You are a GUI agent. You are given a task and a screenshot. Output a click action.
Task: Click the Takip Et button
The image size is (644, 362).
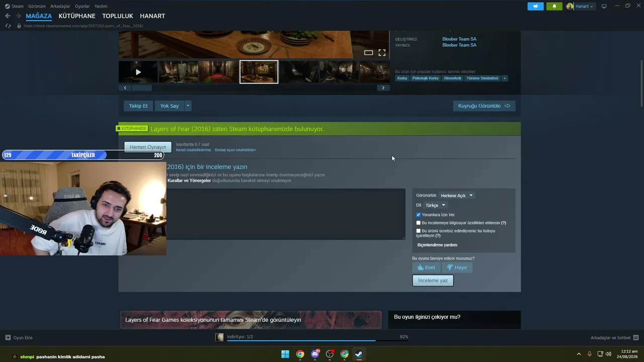138,106
